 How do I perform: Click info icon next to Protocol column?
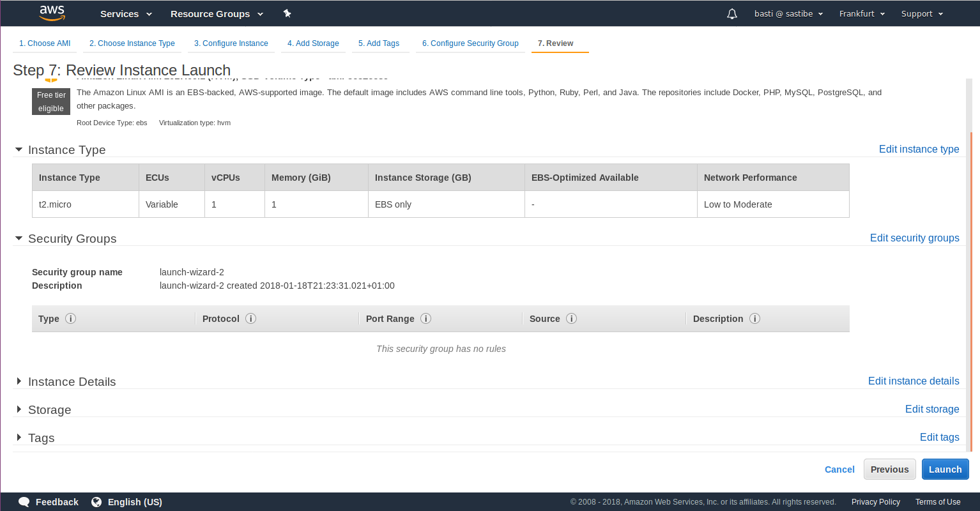click(x=251, y=318)
